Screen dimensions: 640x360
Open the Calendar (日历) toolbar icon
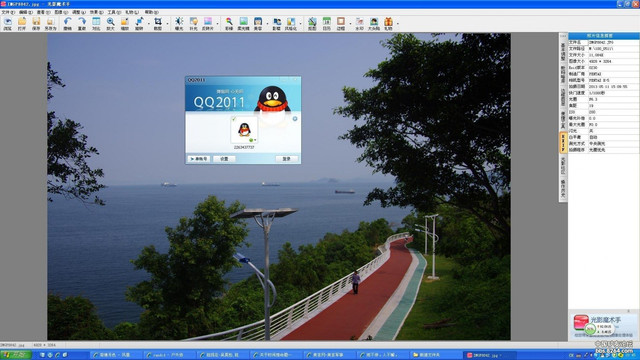tap(327, 24)
